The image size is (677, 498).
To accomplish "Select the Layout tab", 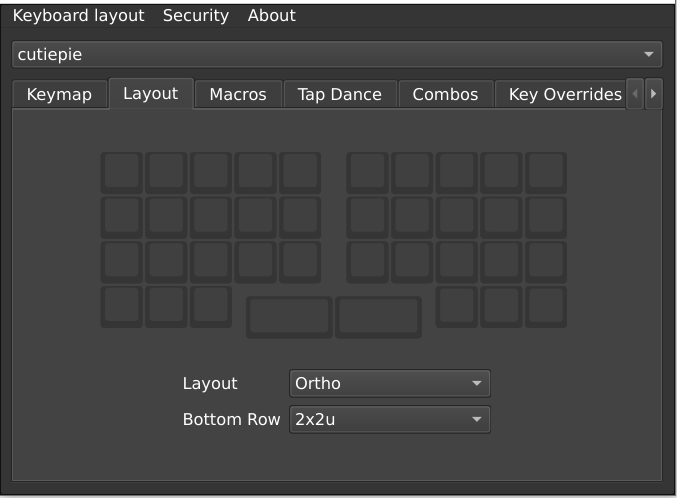I will point(151,94).
